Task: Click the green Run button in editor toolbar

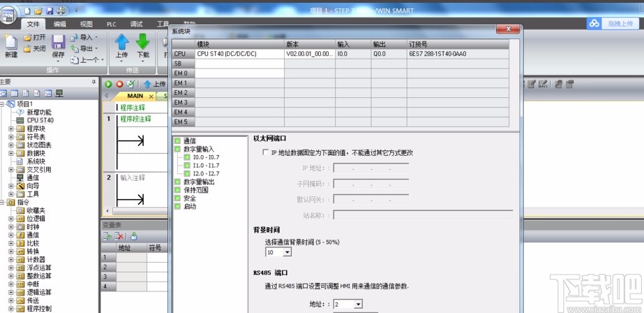Action: (108, 84)
